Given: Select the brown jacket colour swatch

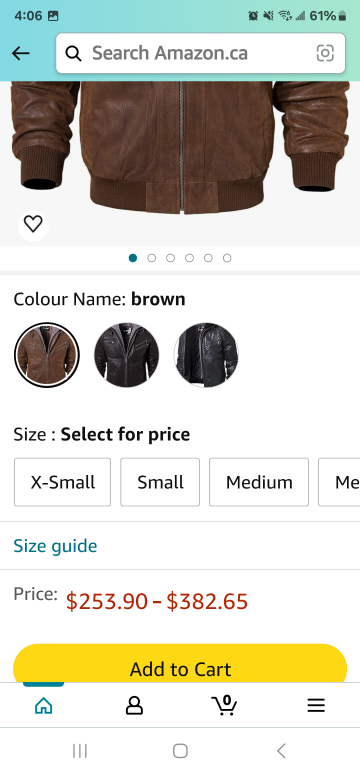Looking at the screenshot, I should 47,355.
